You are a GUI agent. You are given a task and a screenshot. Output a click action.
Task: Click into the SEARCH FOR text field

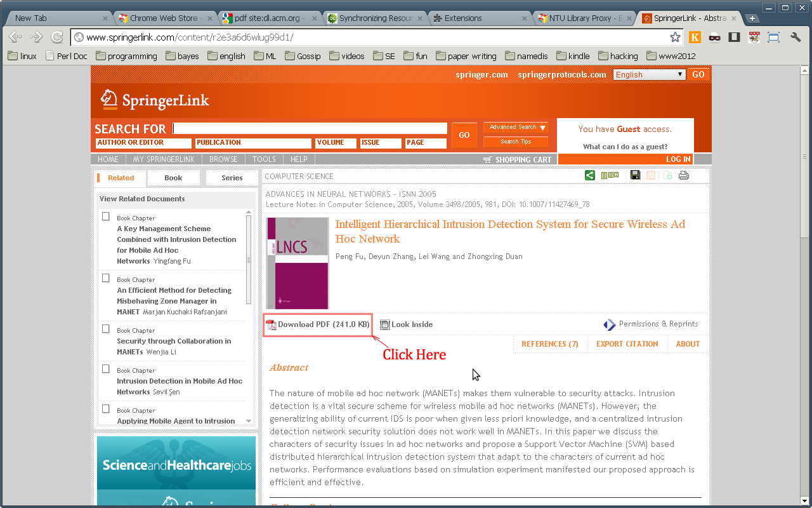point(310,128)
